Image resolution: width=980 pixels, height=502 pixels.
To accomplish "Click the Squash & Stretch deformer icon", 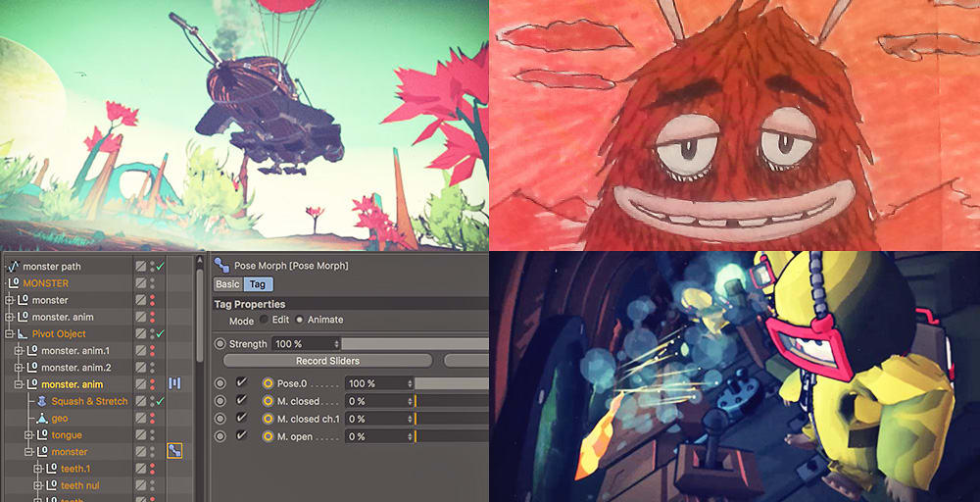I will (42, 401).
